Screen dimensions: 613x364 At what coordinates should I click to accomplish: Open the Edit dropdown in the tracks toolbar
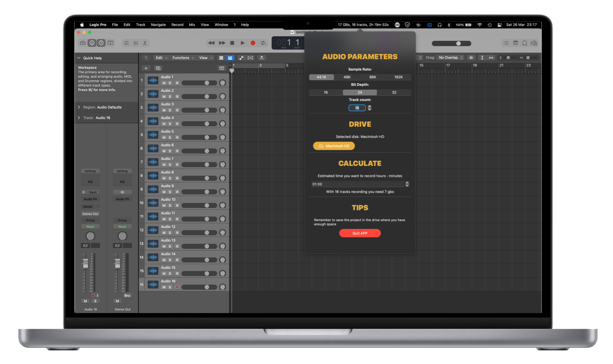coord(161,58)
